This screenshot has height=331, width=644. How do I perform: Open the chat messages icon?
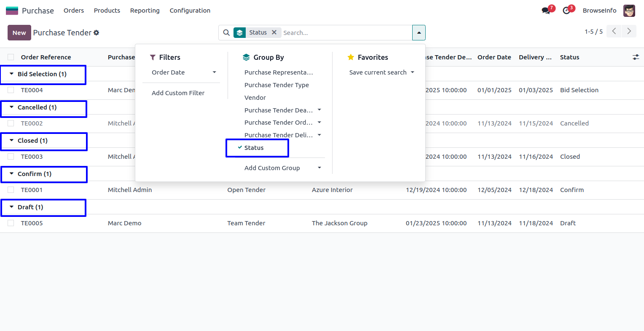tap(546, 11)
